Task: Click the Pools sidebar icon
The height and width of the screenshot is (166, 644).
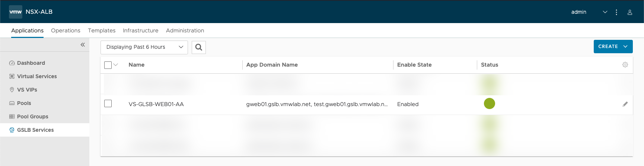Action: coord(12,103)
